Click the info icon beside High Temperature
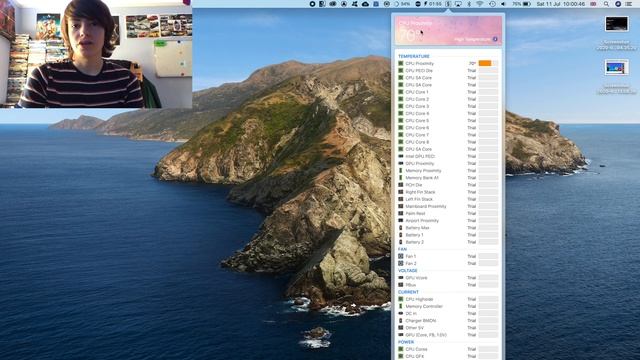Image resolution: width=640 pixels, height=360 pixels. (x=495, y=39)
